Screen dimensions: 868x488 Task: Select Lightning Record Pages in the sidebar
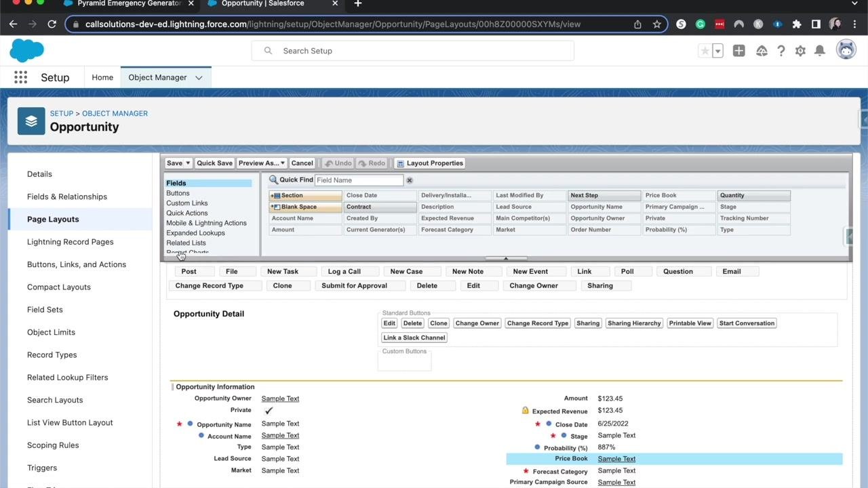click(71, 242)
